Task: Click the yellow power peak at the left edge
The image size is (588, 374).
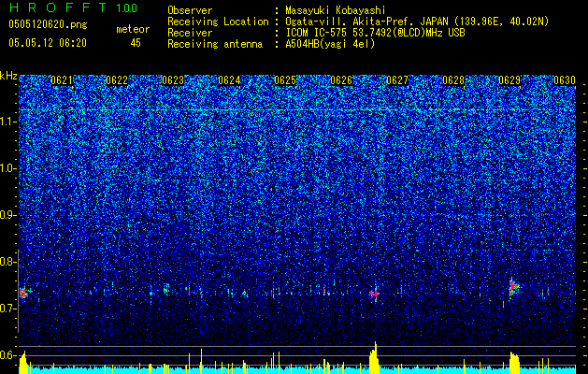Action: [23, 363]
